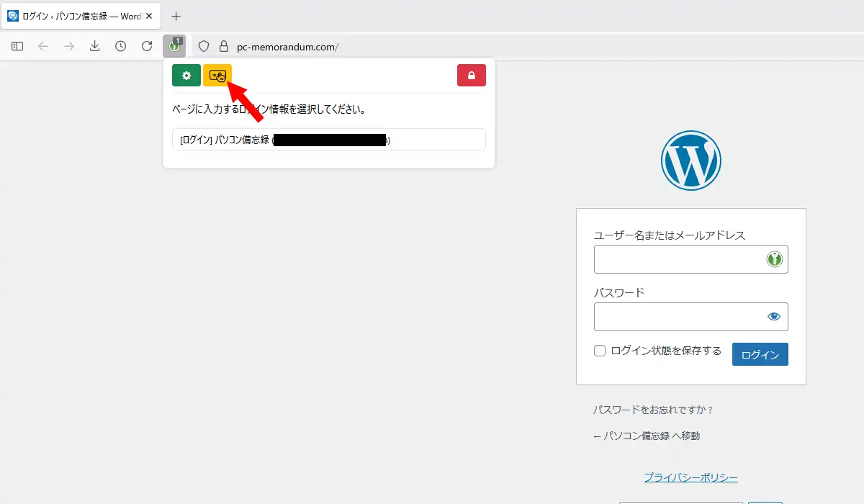Go back to previous page
Image resolution: width=864 pixels, height=504 pixels.
click(43, 46)
